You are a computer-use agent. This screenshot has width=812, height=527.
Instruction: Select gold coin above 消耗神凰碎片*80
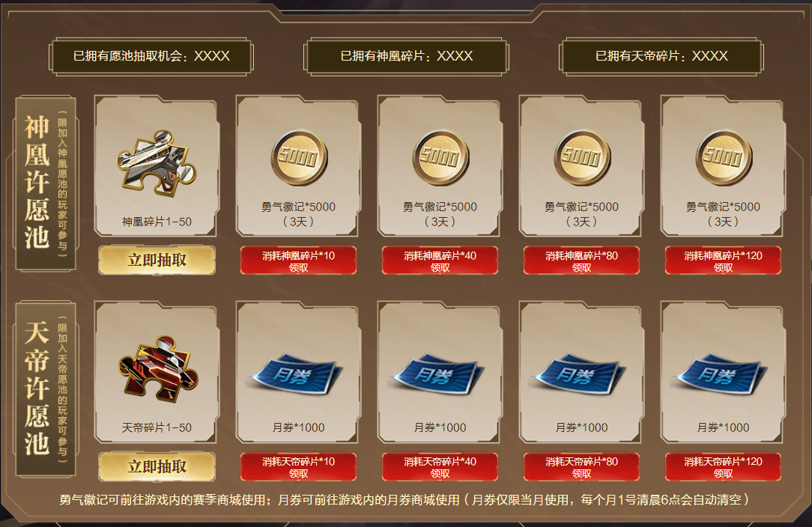[x=582, y=159]
